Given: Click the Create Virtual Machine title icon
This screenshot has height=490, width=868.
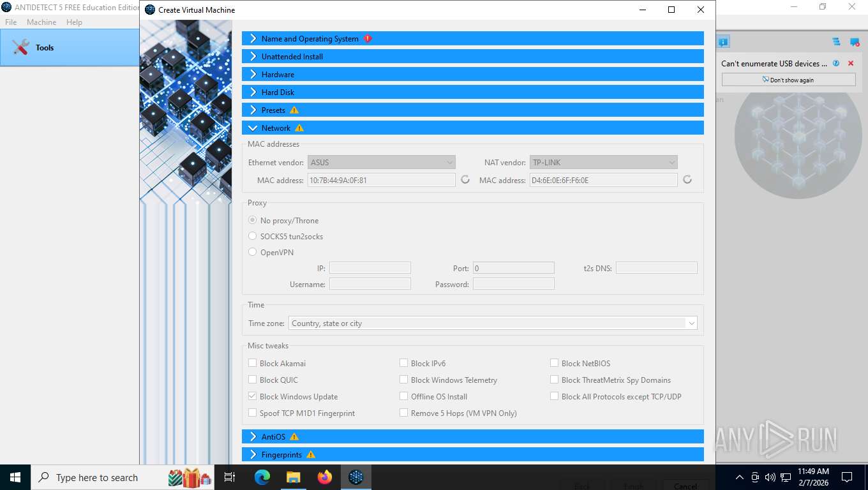Looking at the screenshot, I should coord(150,10).
